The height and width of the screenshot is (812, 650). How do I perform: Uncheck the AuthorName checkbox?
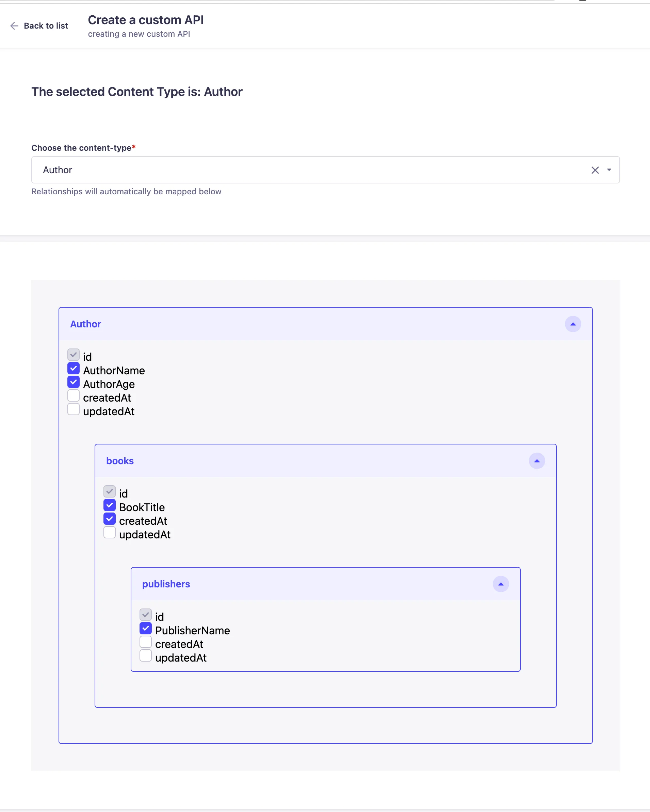pos(74,369)
